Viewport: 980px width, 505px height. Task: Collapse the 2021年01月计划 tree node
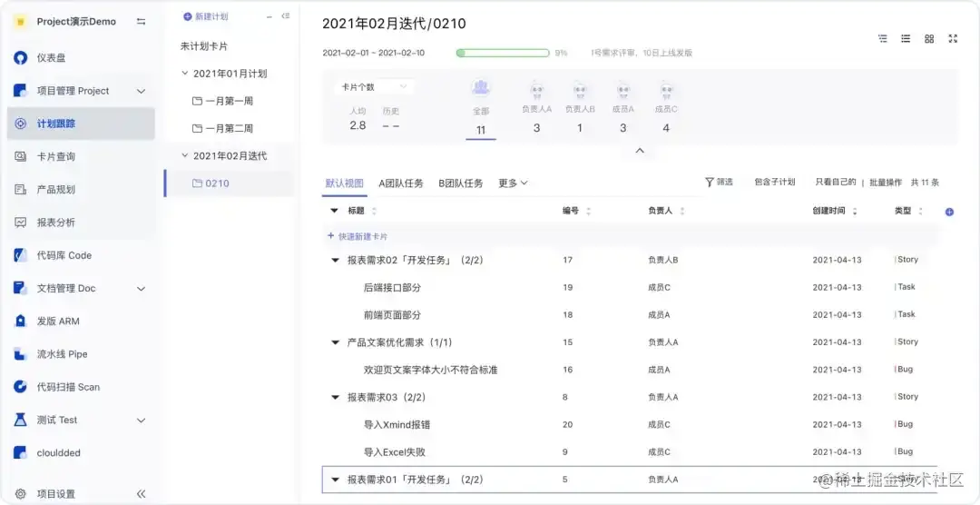[x=184, y=74]
